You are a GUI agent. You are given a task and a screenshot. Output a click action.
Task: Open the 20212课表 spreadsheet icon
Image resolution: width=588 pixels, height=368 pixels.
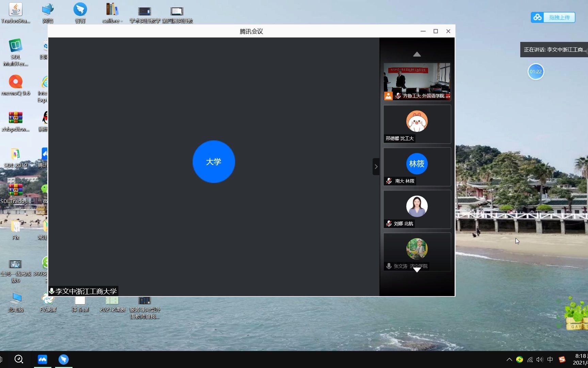[112, 303]
